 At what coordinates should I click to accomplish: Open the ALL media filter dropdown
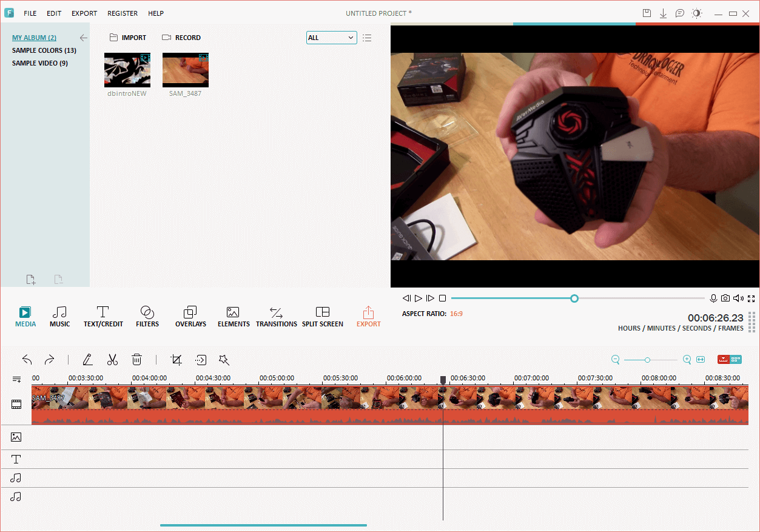coord(331,38)
